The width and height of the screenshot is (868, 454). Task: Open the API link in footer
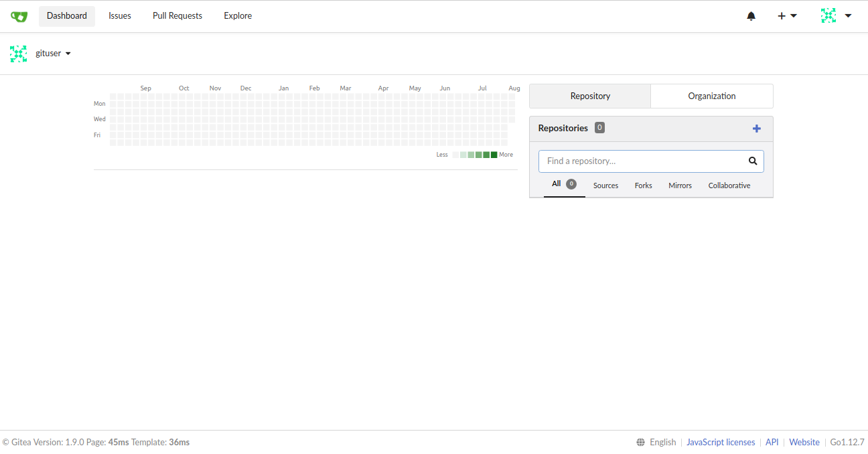point(772,443)
